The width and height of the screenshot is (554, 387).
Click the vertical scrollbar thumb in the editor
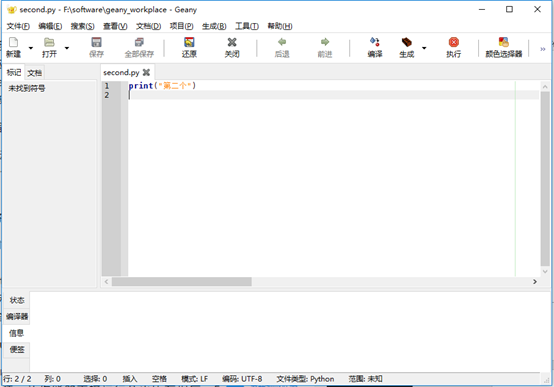[545, 179]
